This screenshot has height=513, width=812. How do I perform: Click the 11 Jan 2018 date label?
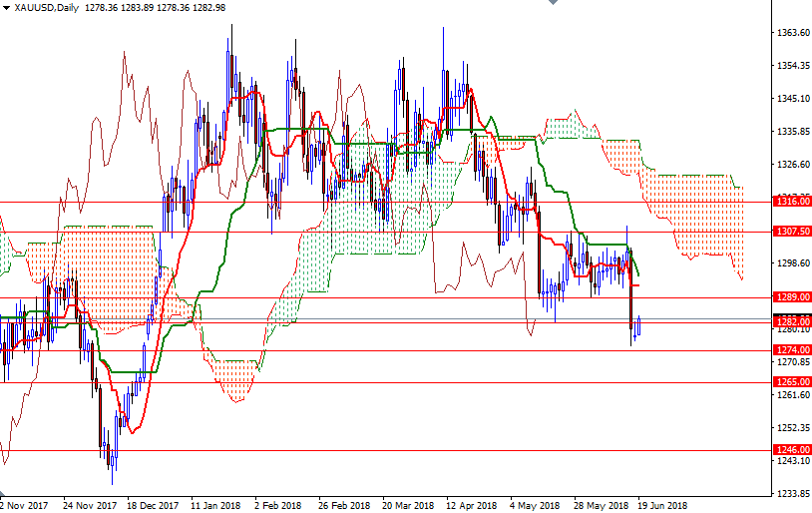coord(215,505)
